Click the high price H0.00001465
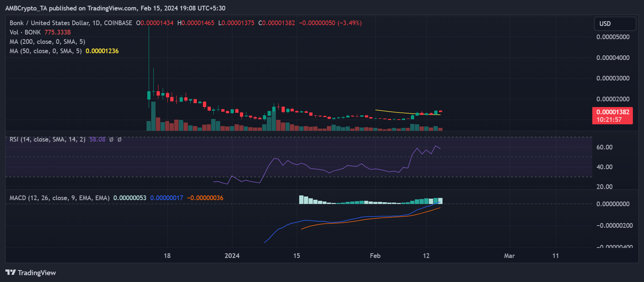This screenshot has height=282, width=644. click(196, 23)
